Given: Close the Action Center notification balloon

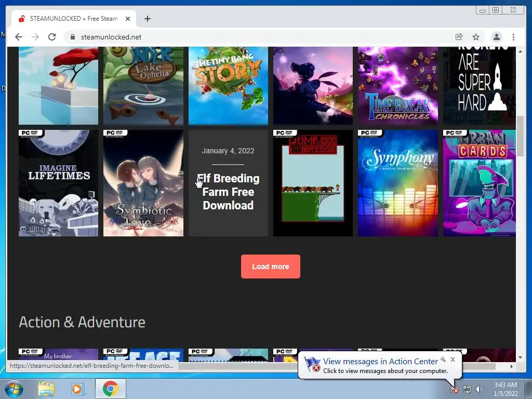Looking at the screenshot, I should 453,360.
